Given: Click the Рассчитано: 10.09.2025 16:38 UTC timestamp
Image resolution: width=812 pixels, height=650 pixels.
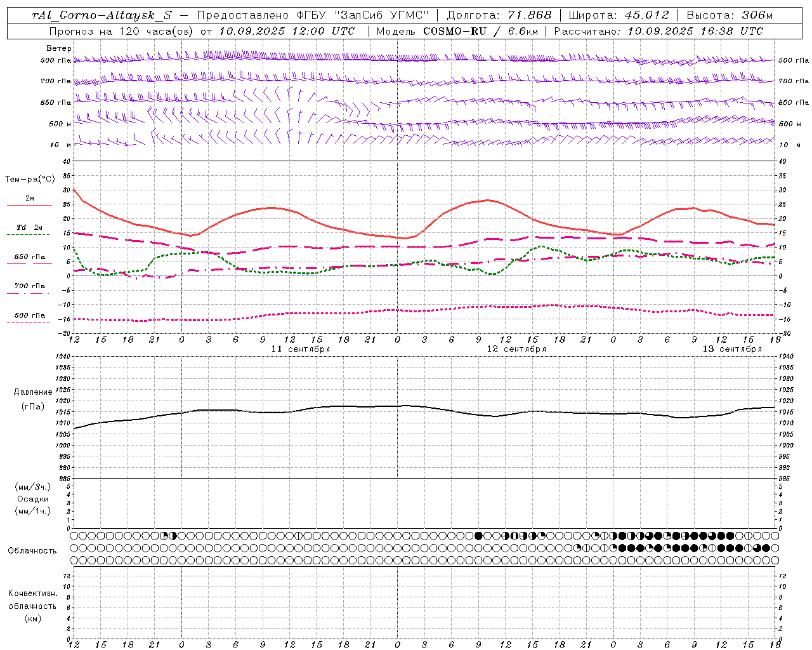Looking at the screenshot, I should pos(659,31).
